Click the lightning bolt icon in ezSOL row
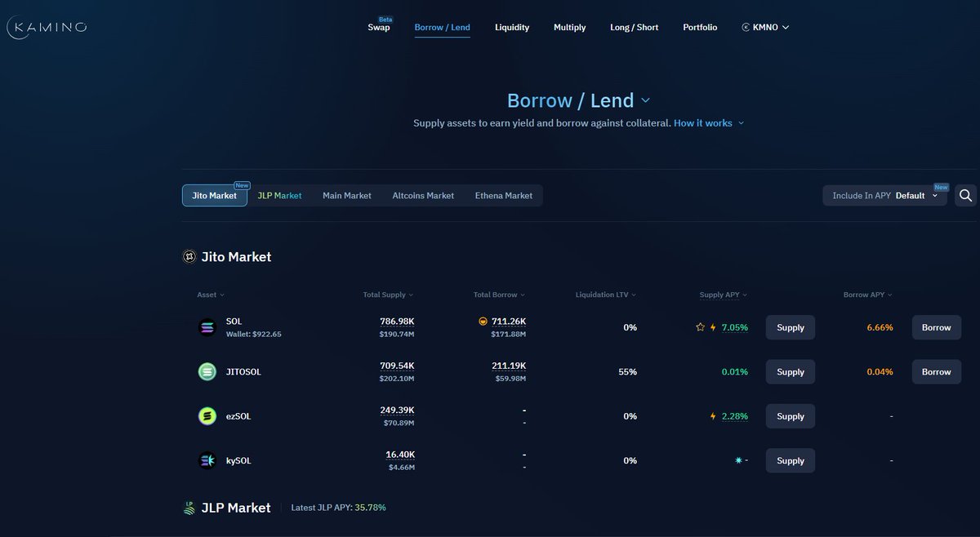The image size is (980, 537). coord(713,416)
